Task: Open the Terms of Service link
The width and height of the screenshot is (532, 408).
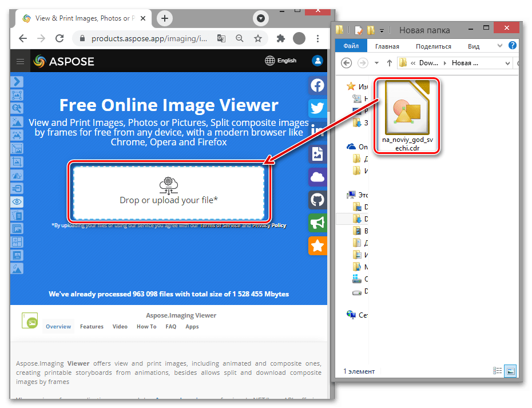Action: pyautogui.click(x=220, y=225)
